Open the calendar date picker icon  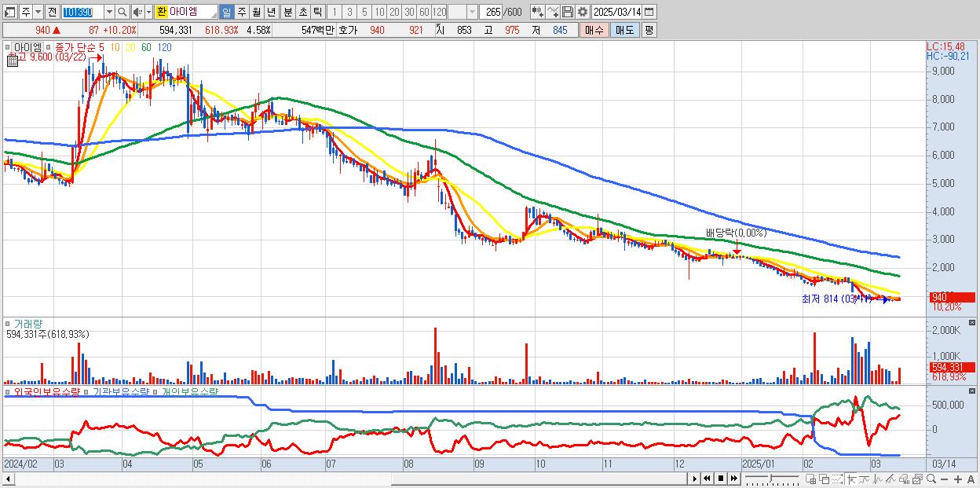point(649,12)
